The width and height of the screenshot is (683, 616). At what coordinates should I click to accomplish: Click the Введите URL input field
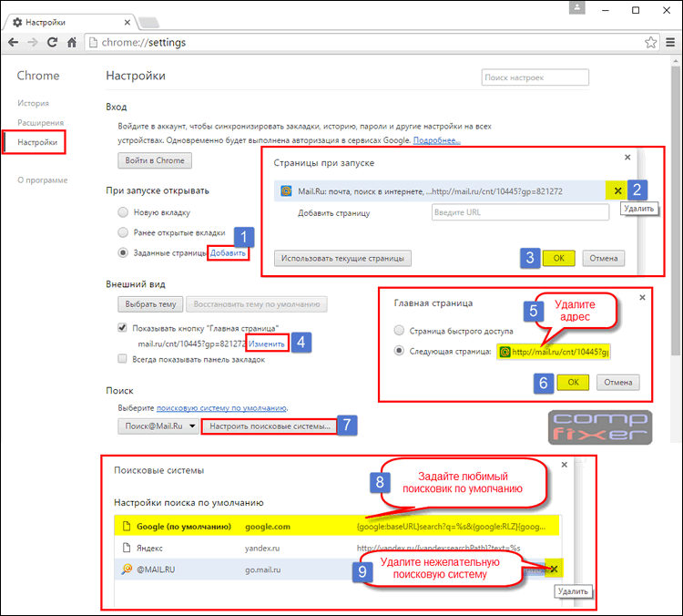[520, 212]
